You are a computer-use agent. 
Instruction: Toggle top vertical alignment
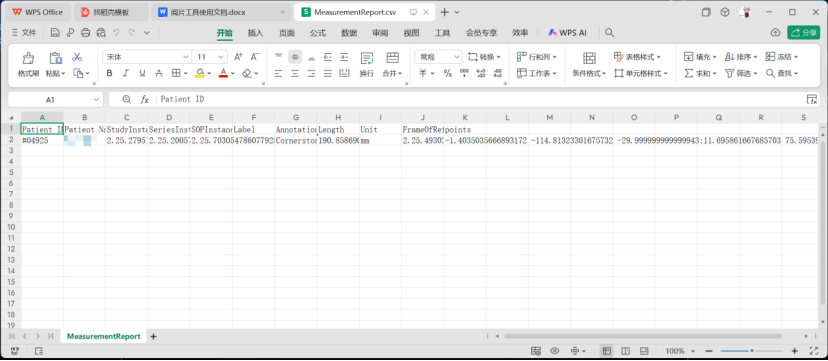279,56
